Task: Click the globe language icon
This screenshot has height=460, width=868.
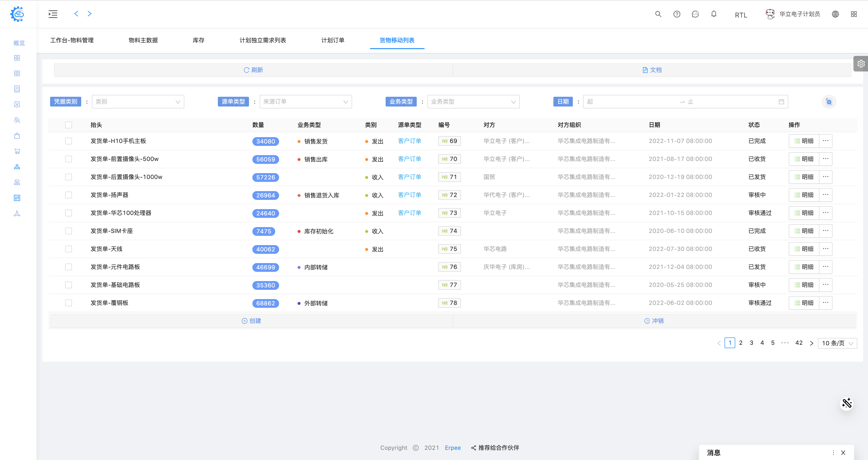Action: click(835, 14)
